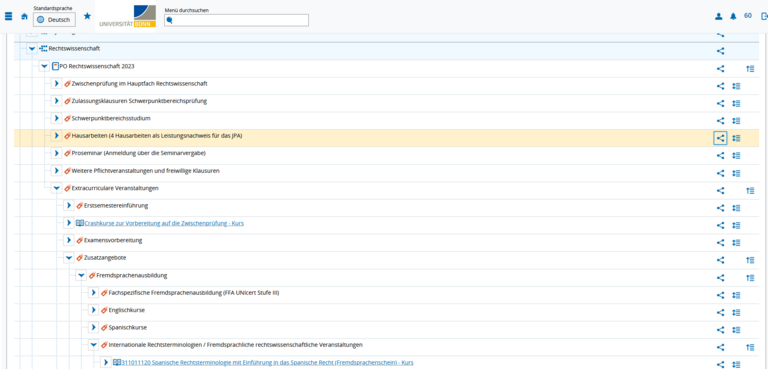Image resolution: width=768 pixels, height=369 pixels.
Task: Share the Weitere Pflichtveranstaltungen row
Action: point(720,173)
